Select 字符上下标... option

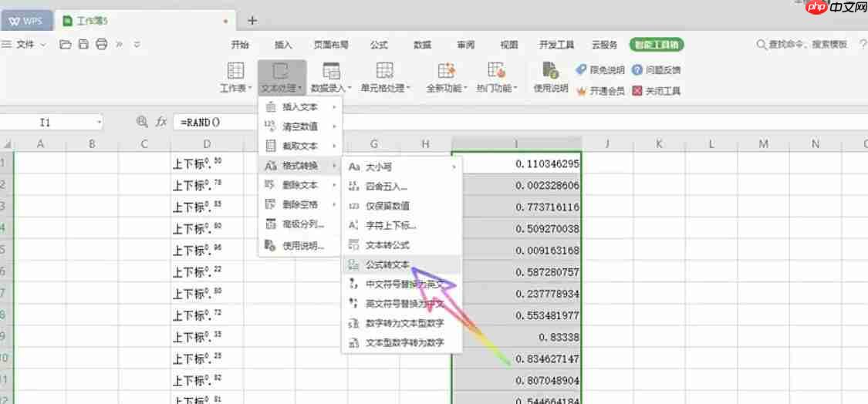point(401,225)
